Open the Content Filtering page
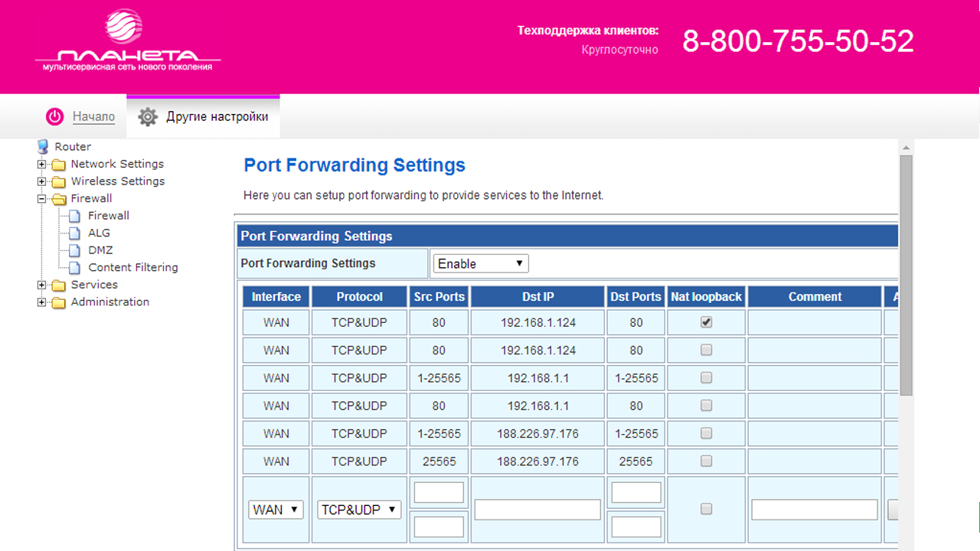 tap(133, 267)
